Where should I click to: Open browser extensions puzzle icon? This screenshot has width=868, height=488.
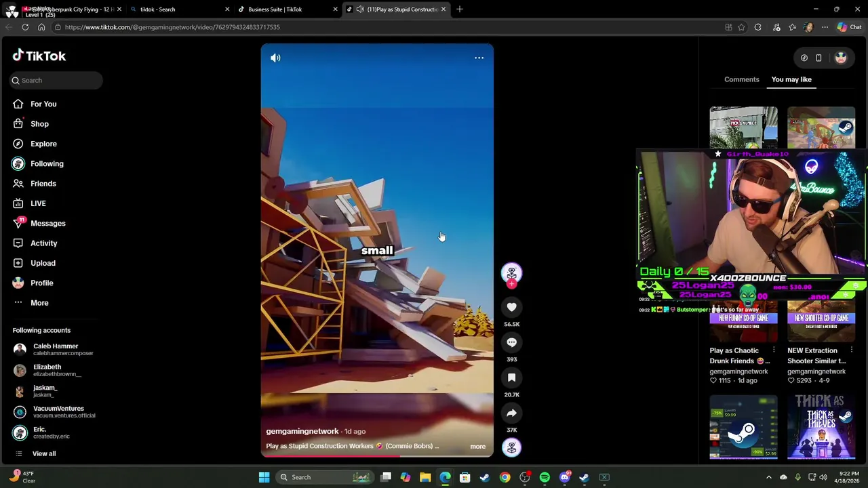(x=758, y=27)
